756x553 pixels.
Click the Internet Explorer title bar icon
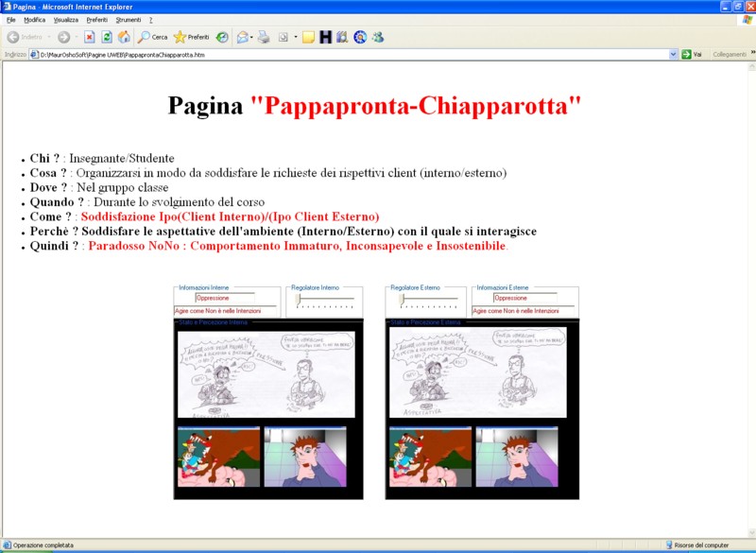pos(7,7)
